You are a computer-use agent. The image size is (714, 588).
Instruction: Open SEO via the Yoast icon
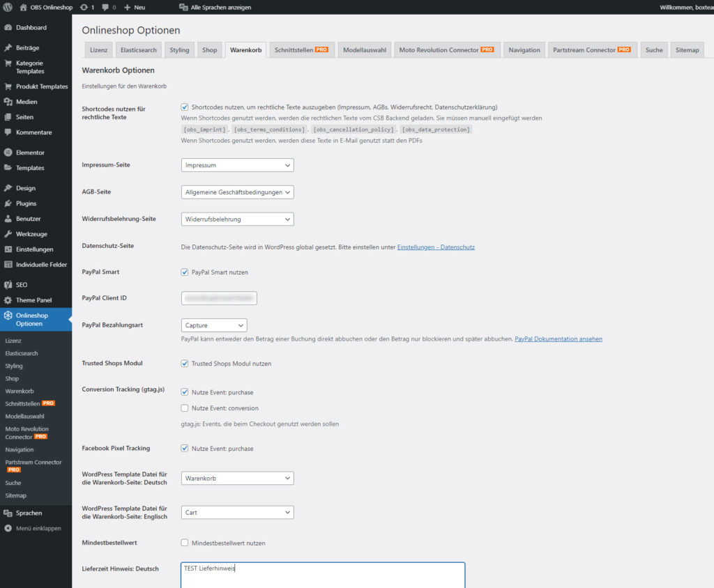(x=8, y=285)
